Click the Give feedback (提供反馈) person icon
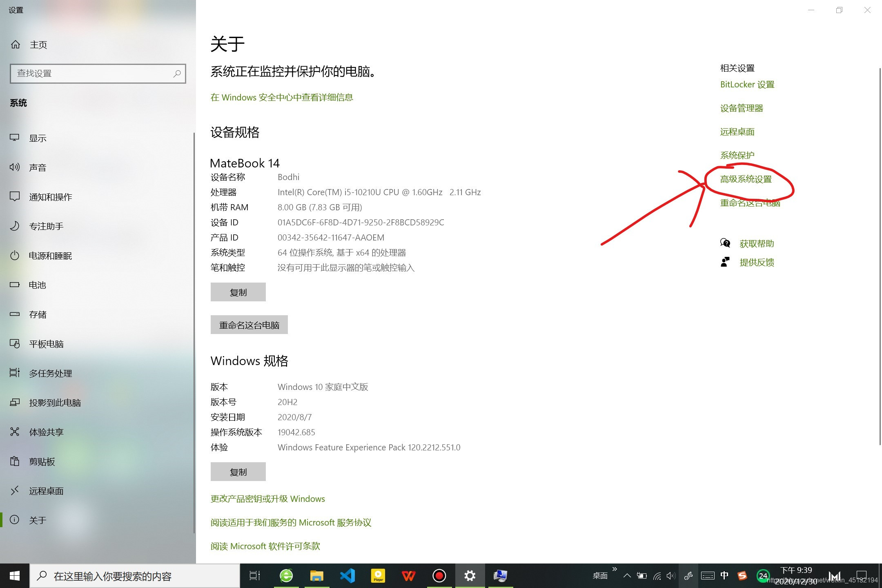 (725, 262)
